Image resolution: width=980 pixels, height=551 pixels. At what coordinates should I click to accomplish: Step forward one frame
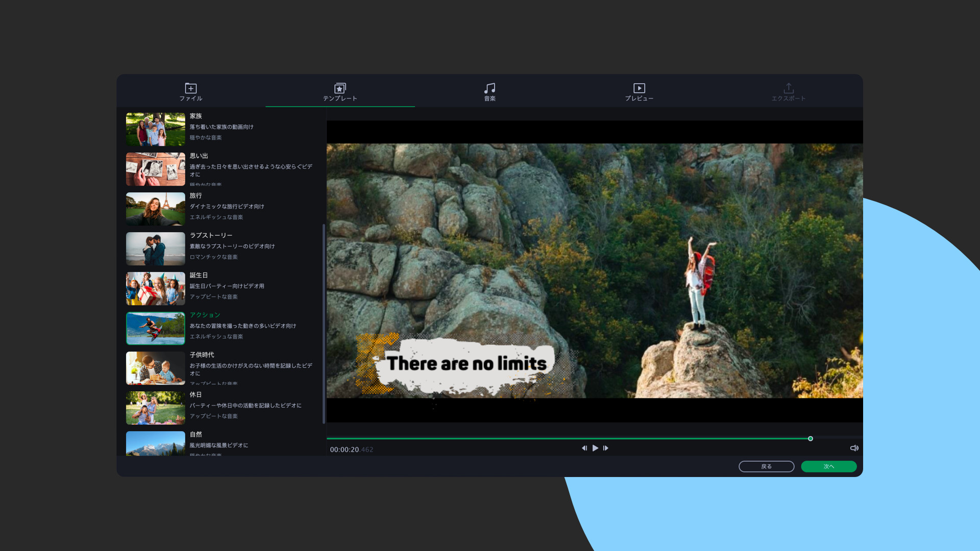point(606,448)
